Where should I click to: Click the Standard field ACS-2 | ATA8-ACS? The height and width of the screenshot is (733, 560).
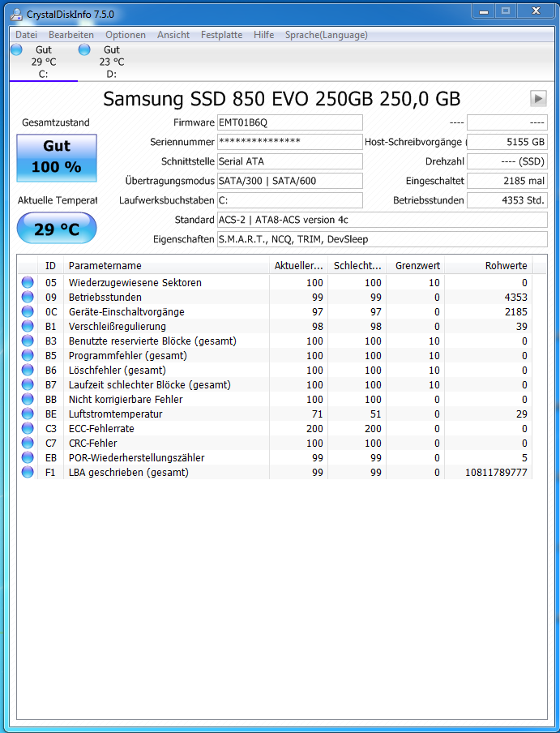click(382, 220)
